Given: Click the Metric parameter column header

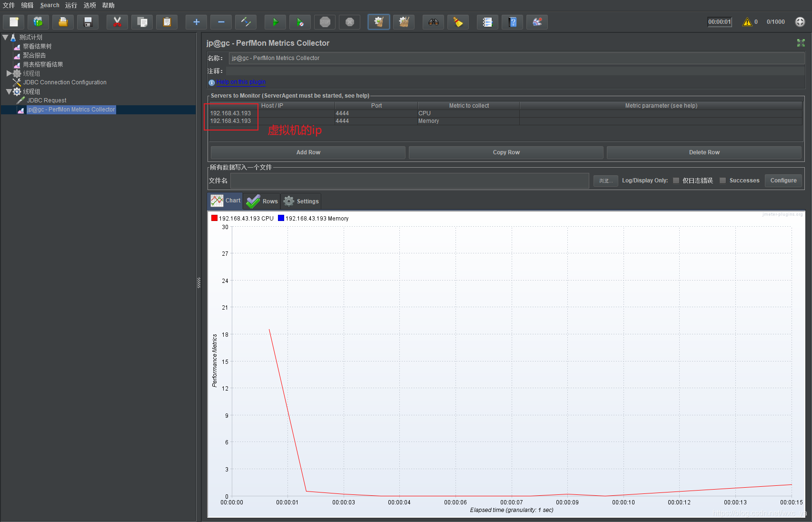Looking at the screenshot, I should [661, 106].
